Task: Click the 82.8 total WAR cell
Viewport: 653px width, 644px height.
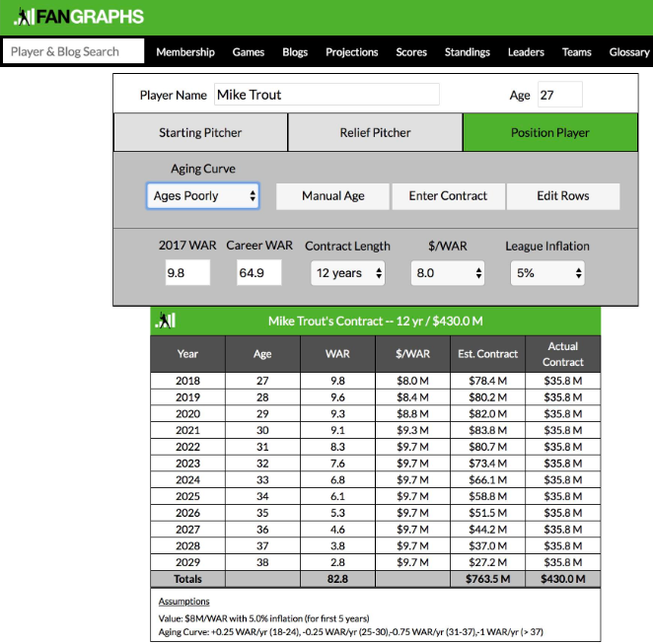Action: tap(337, 579)
